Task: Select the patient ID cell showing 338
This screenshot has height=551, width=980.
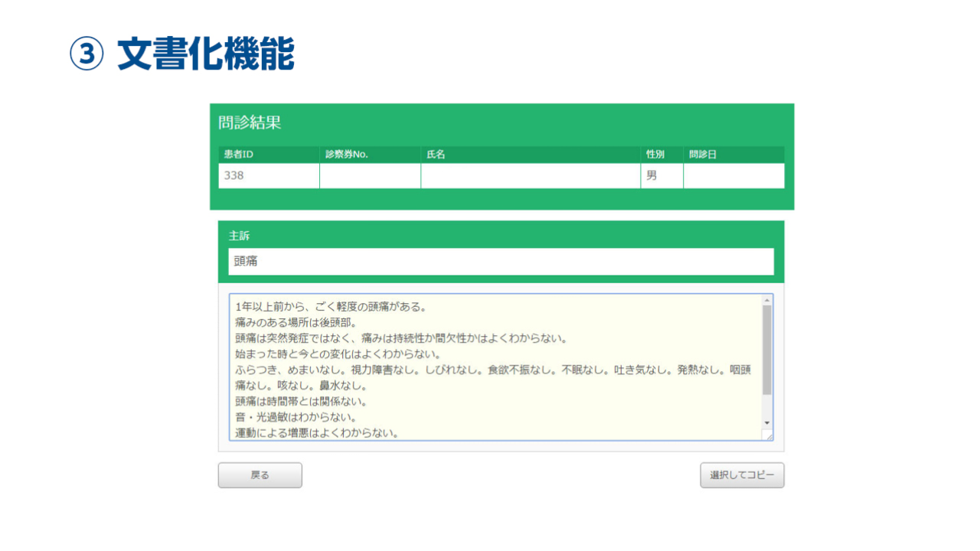Action: click(x=269, y=176)
